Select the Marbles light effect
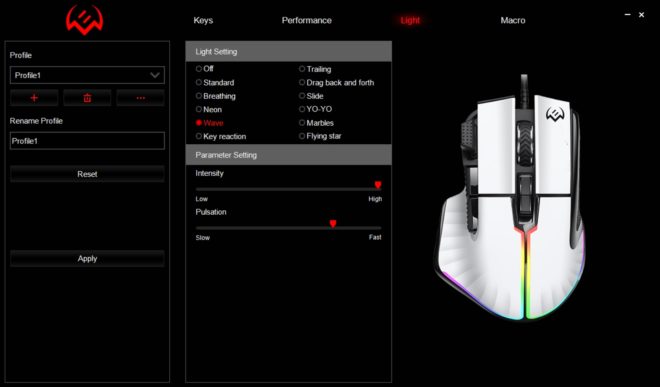The image size is (660, 387). (x=316, y=123)
